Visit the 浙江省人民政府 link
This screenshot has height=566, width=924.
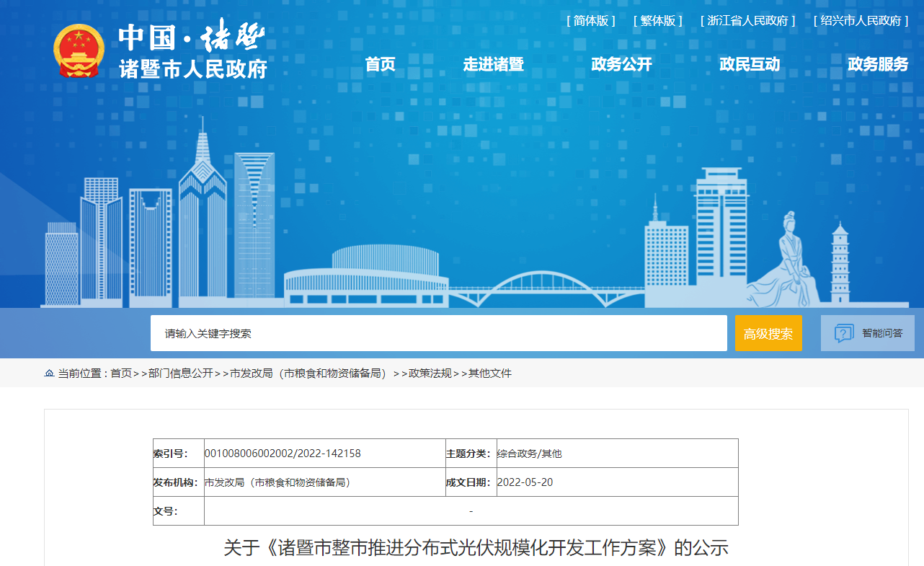(x=747, y=21)
